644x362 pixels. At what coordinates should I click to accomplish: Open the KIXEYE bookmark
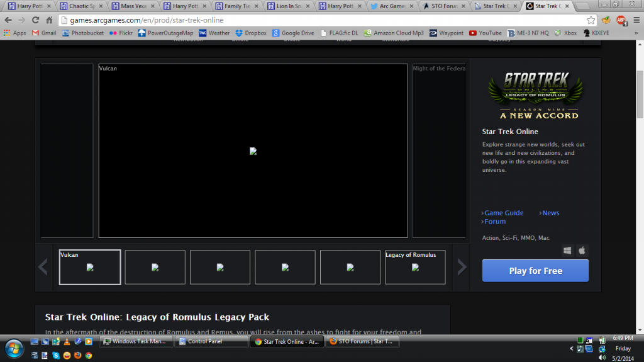pyautogui.click(x=596, y=33)
